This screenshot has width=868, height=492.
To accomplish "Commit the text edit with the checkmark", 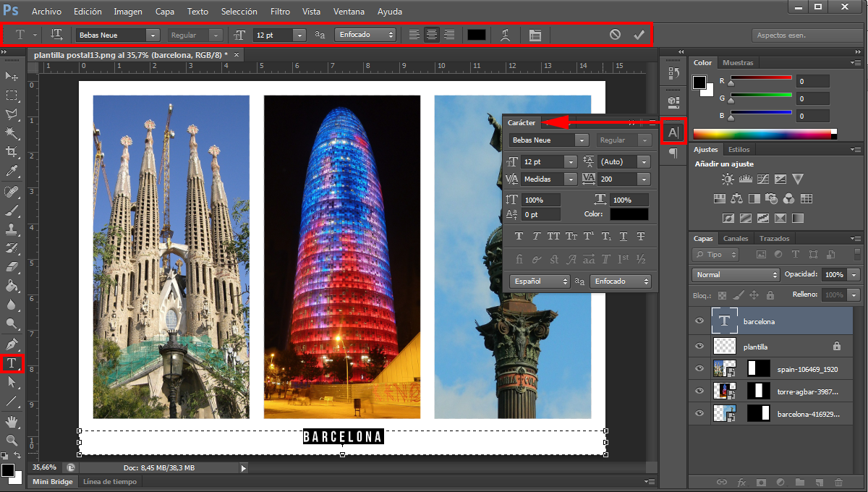I will point(639,34).
